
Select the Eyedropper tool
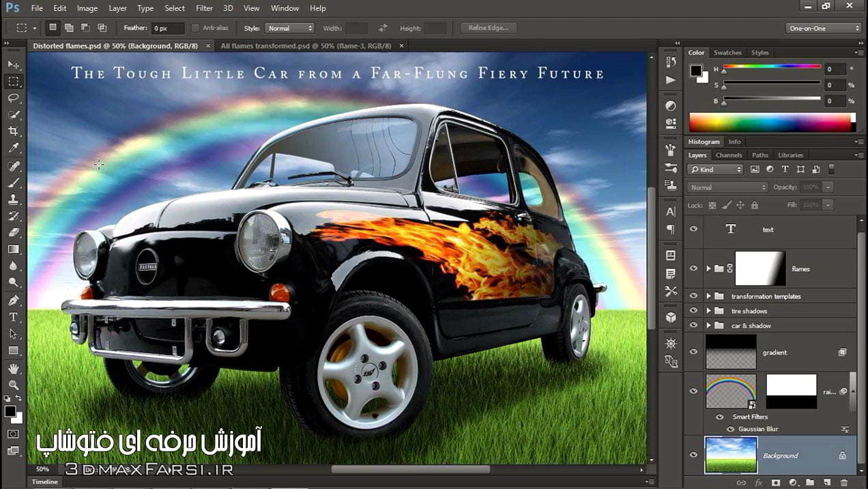13,148
